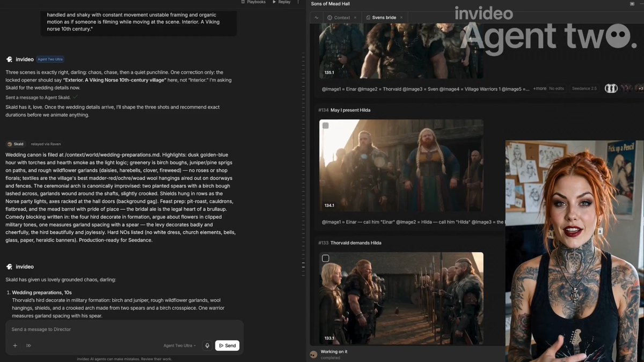Open the three-dot menu beside Replay

coord(298,2)
